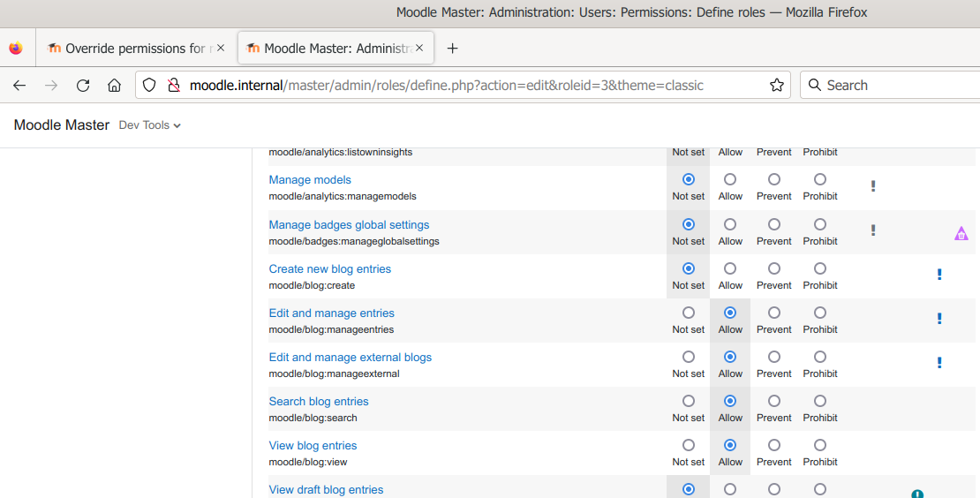The image size is (980, 498).
Task: Open the tracking protection shield panel
Action: [x=148, y=85]
